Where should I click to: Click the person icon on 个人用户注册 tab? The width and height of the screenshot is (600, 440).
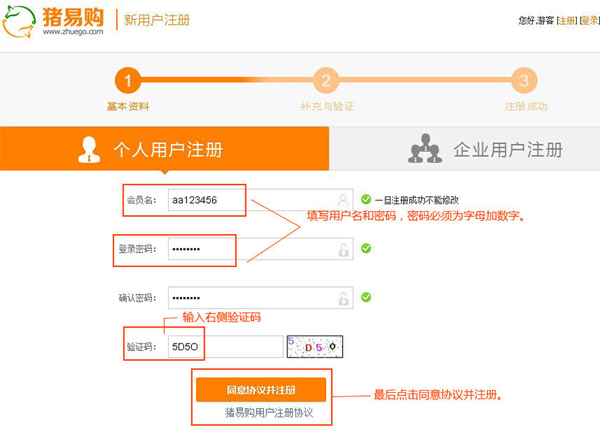[x=91, y=150]
